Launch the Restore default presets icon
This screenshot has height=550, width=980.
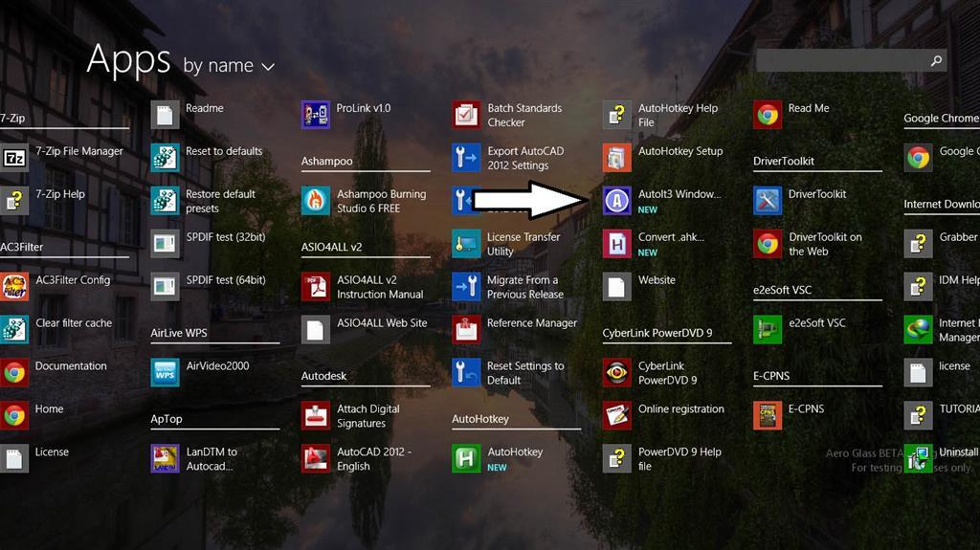tap(165, 201)
